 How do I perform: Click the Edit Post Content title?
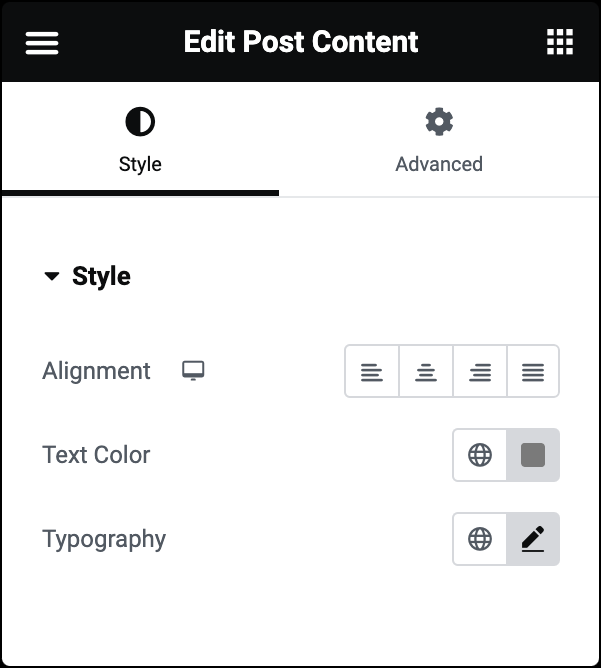(301, 42)
